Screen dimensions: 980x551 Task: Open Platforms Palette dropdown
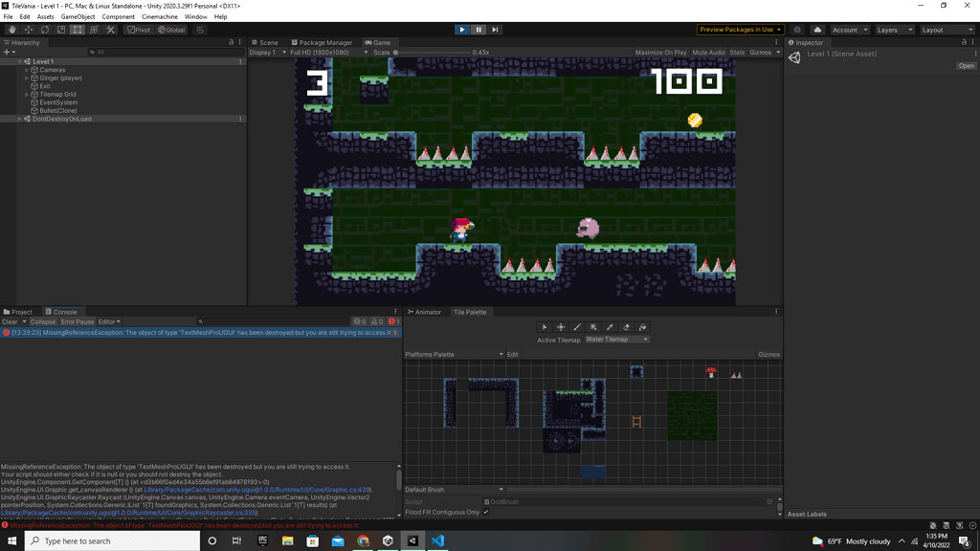coord(454,354)
